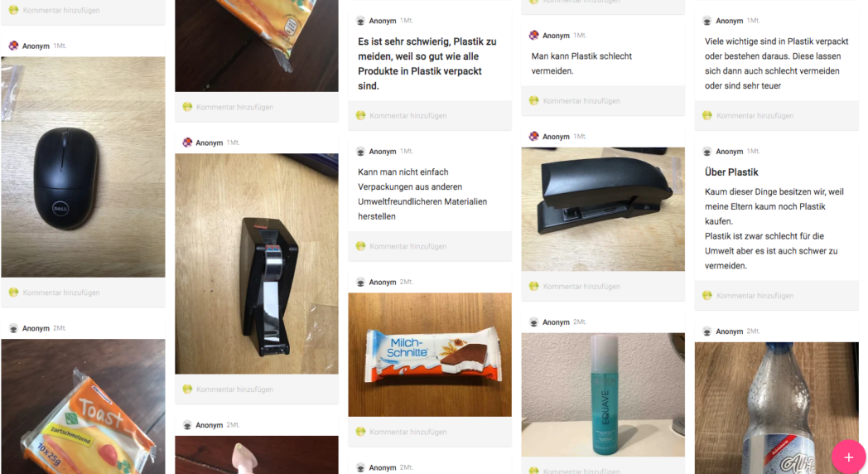Click the pink plus add-post button
The width and height of the screenshot is (868, 474).
(x=848, y=457)
